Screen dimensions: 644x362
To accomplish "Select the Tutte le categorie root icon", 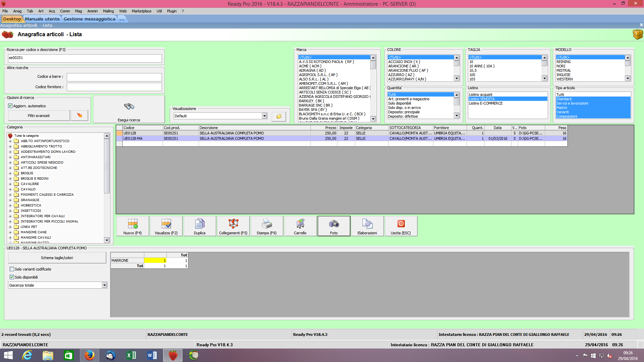I will tap(10, 136).
